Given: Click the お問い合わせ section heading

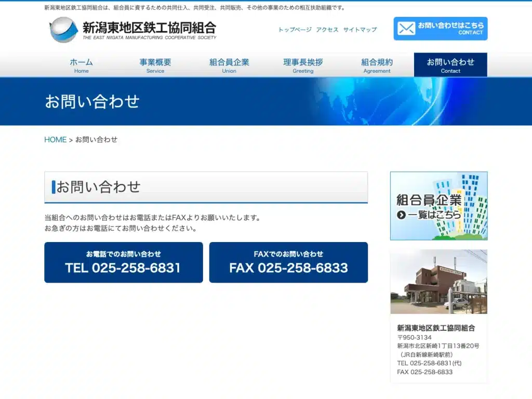Looking at the screenshot, I should (x=98, y=187).
